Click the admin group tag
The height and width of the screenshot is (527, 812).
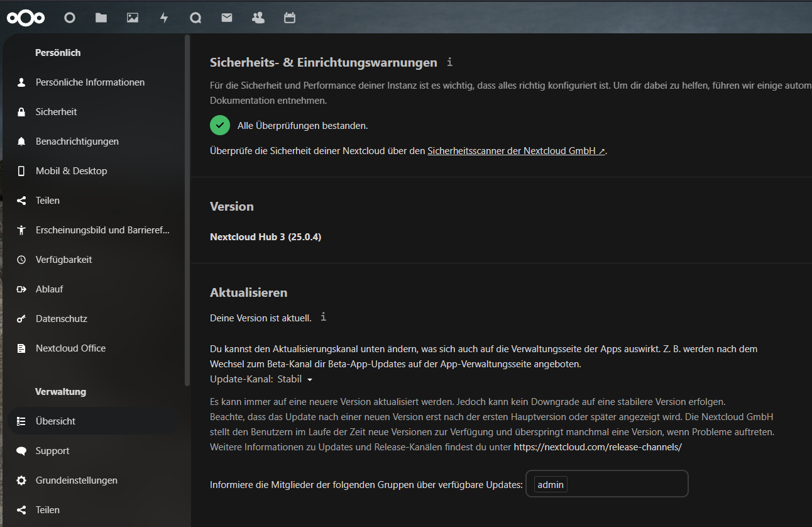pyautogui.click(x=551, y=484)
